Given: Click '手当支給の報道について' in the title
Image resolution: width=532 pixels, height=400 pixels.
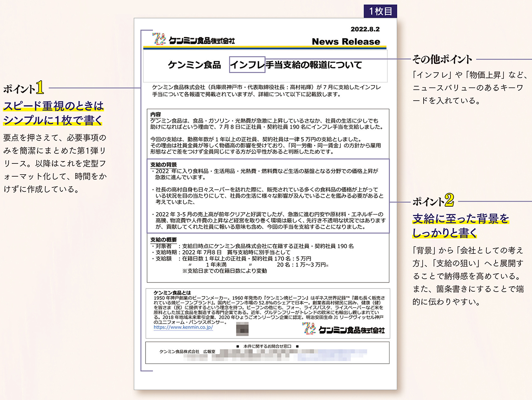Looking at the screenshot, I should pyautogui.click(x=314, y=65).
